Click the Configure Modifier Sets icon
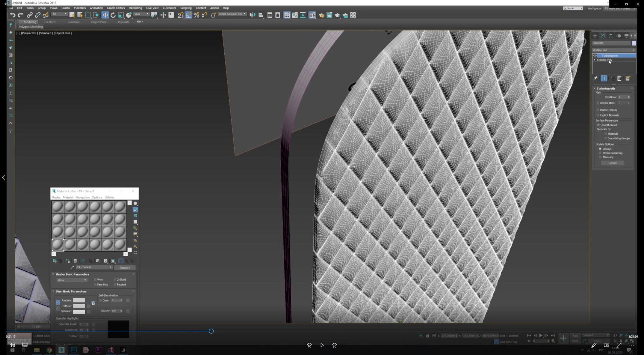This screenshot has height=355, width=644. pyautogui.click(x=628, y=78)
